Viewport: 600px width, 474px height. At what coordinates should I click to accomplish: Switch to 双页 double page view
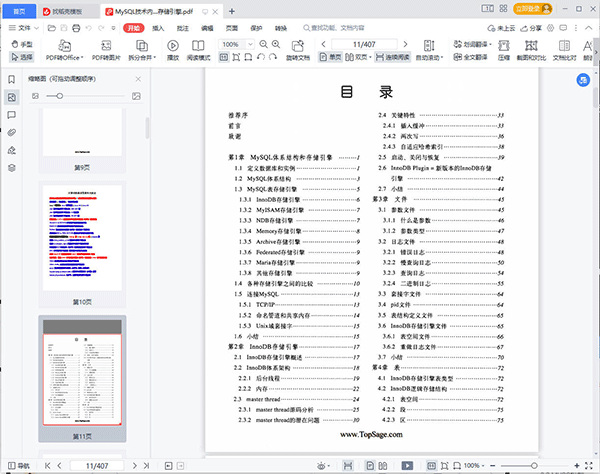pyautogui.click(x=360, y=58)
